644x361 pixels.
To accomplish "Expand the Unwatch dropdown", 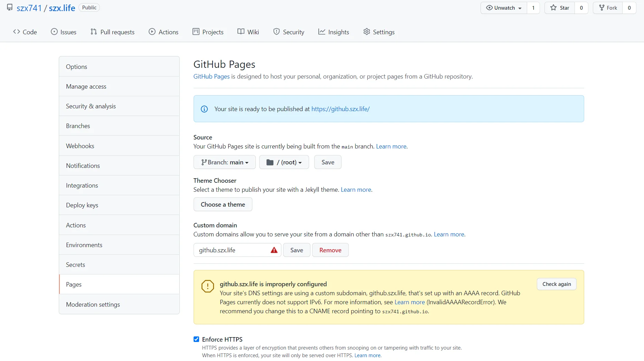I will (x=504, y=8).
